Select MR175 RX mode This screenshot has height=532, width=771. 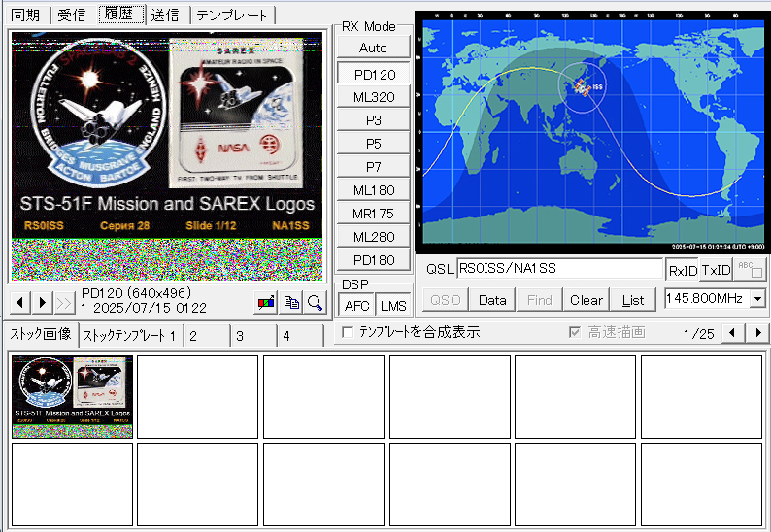coord(373,214)
